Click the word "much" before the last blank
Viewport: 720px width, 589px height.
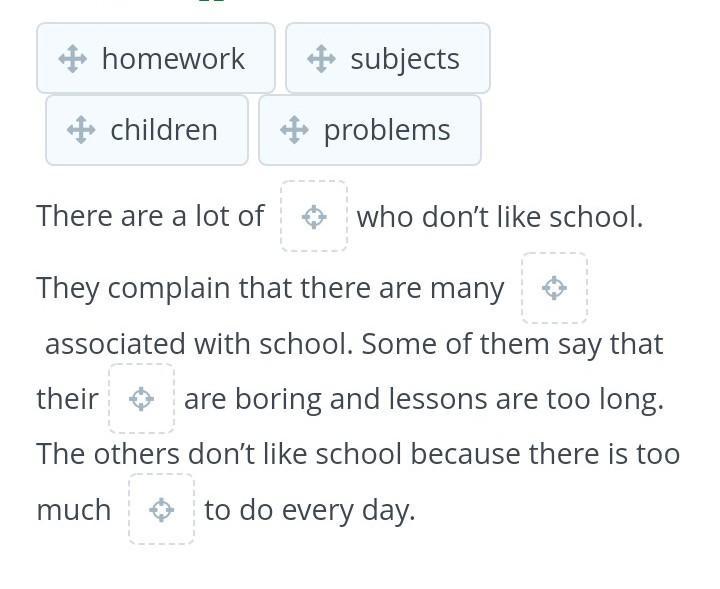coord(74,510)
